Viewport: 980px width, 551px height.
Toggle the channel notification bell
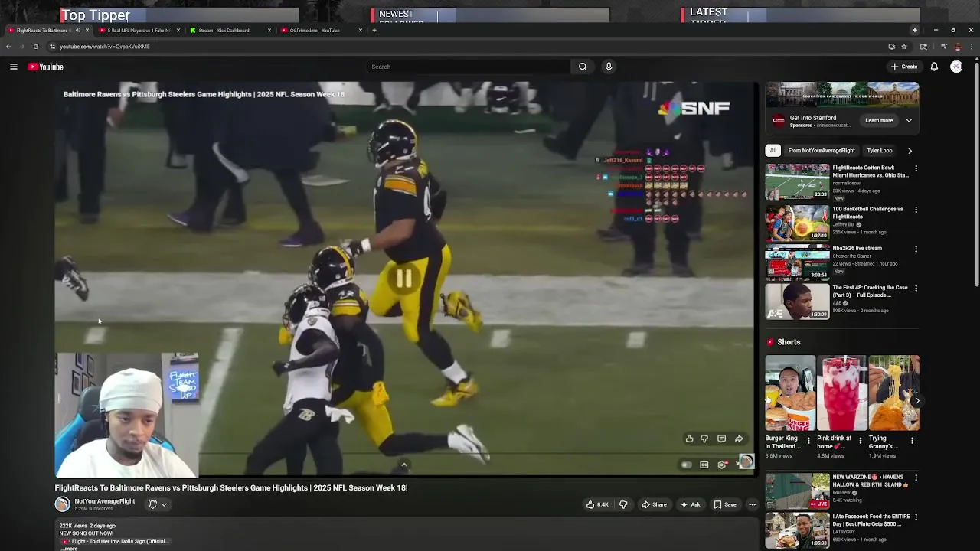tap(152, 504)
